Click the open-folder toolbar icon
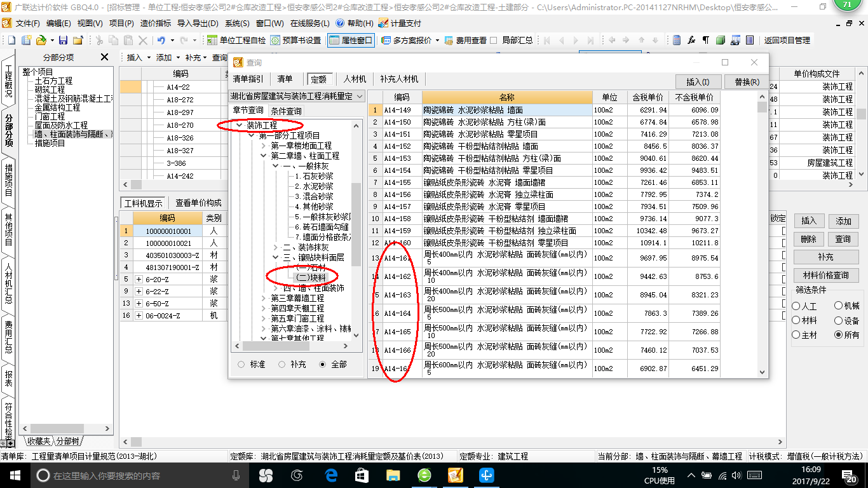The height and width of the screenshot is (488, 868). coord(41,40)
